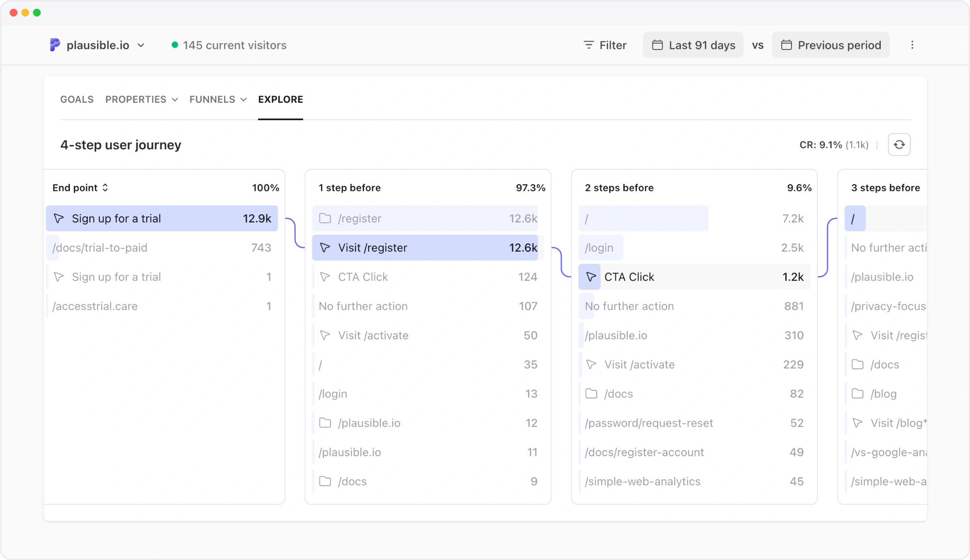This screenshot has height=560, width=970.
Task: Click cursor icon on Visit /activate 50
Action: coord(325,336)
